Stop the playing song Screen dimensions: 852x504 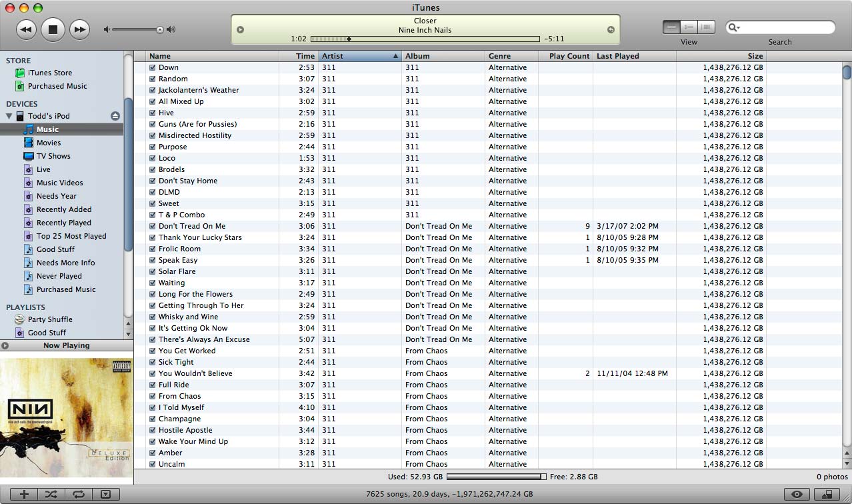point(53,29)
